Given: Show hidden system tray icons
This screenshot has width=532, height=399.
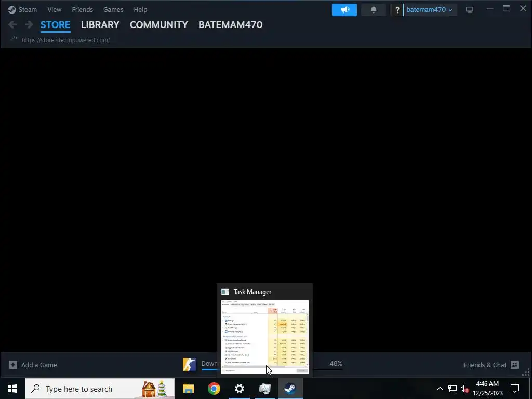Looking at the screenshot, I should pyautogui.click(x=440, y=389).
